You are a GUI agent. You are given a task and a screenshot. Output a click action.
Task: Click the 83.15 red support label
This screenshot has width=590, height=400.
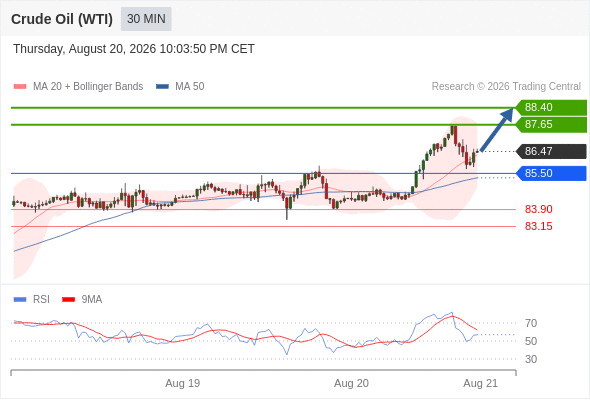538,226
